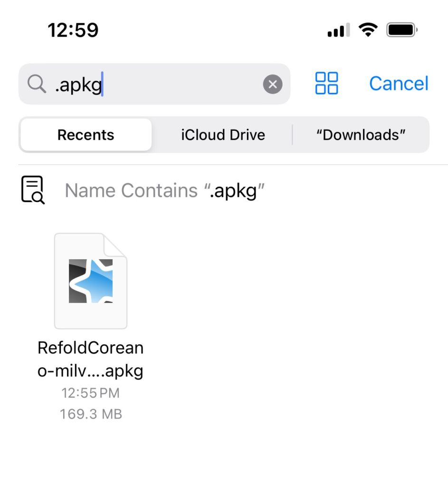
Task: Select the Recents search scope
Action: (x=86, y=135)
